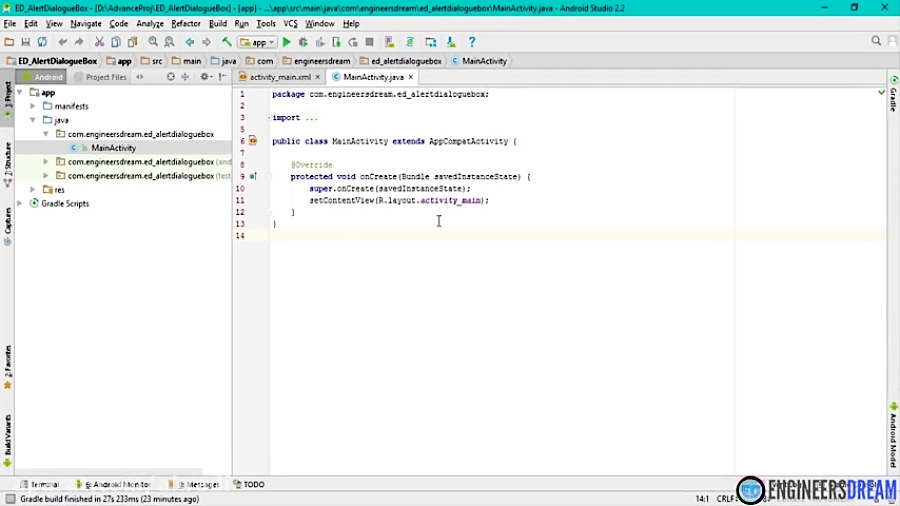
Task: Switch to the activity_main.xml tab
Action: point(279,77)
